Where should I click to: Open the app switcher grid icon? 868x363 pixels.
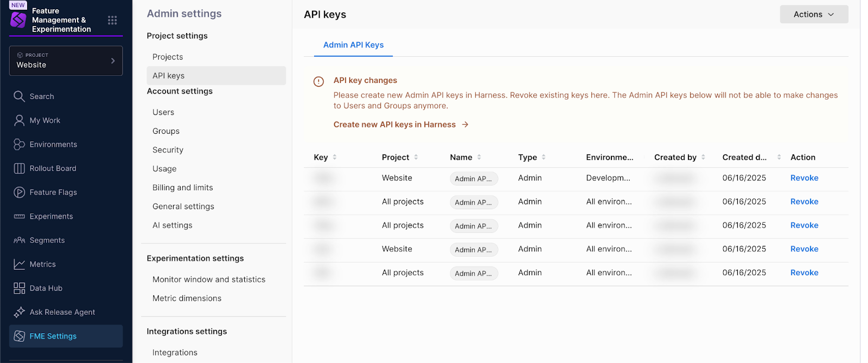(112, 20)
